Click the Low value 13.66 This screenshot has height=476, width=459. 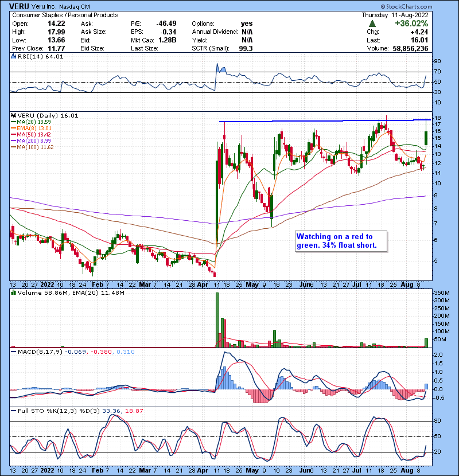56,40
